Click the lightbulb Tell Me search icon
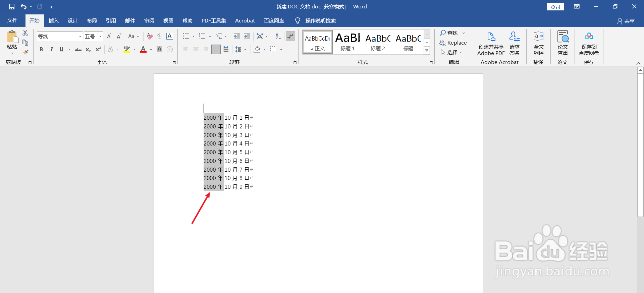 [297, 21]
